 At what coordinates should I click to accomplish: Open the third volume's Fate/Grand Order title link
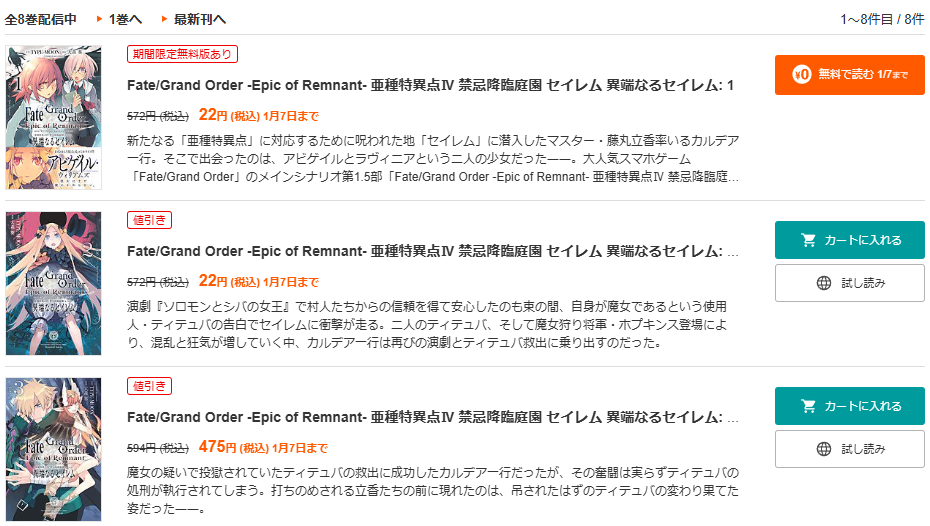click(430, 417)
